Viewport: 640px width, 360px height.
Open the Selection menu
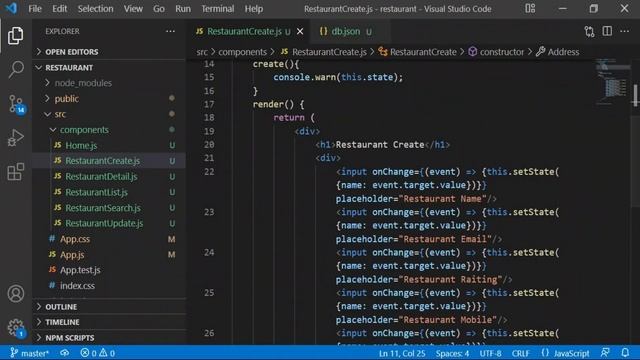96,9
